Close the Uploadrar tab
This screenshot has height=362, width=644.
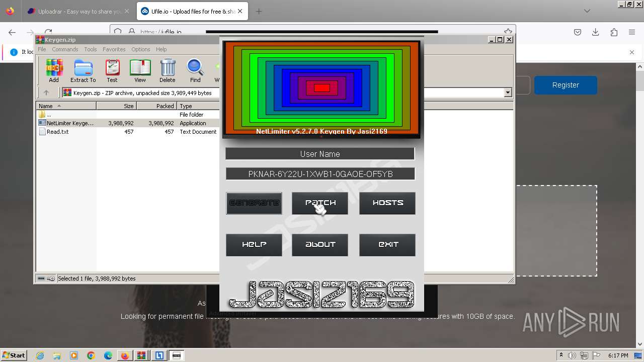126,11
